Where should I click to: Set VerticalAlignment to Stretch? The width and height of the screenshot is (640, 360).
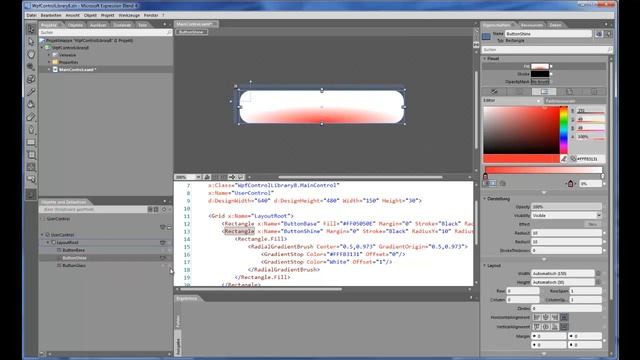point(564,327)
